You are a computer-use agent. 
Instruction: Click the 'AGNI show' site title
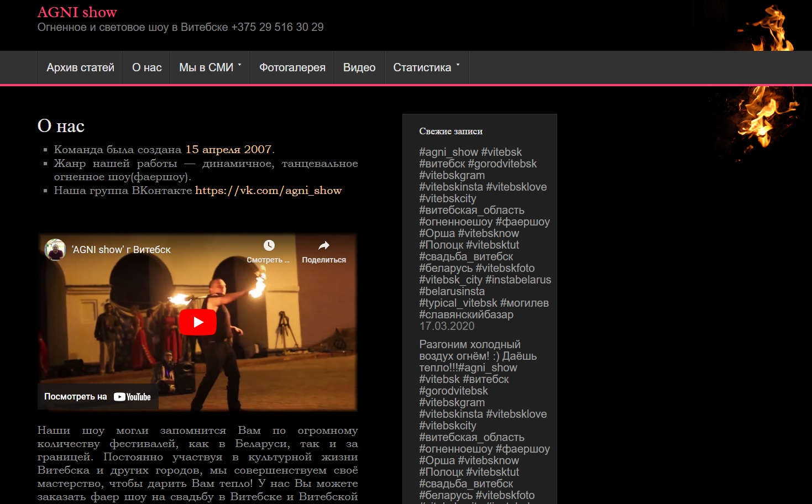coord(77,12)
